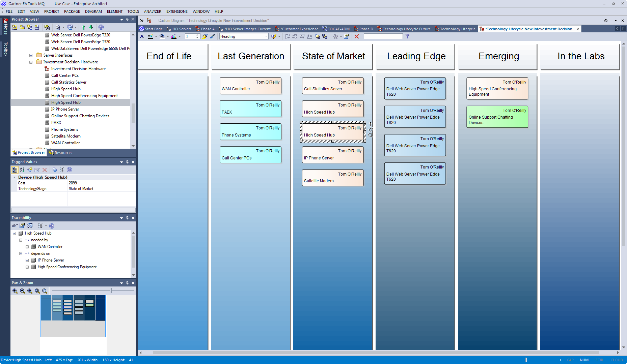
Task: Open the Heading style dropdown
Action: pyautogui.click(x=266, y=36)
